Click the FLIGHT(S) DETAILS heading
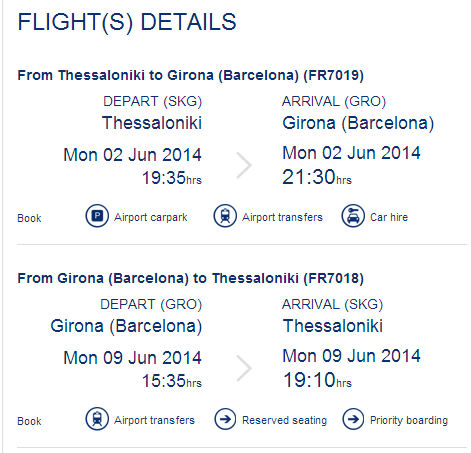This screenshot has height=453, width=471. point(127,22)
